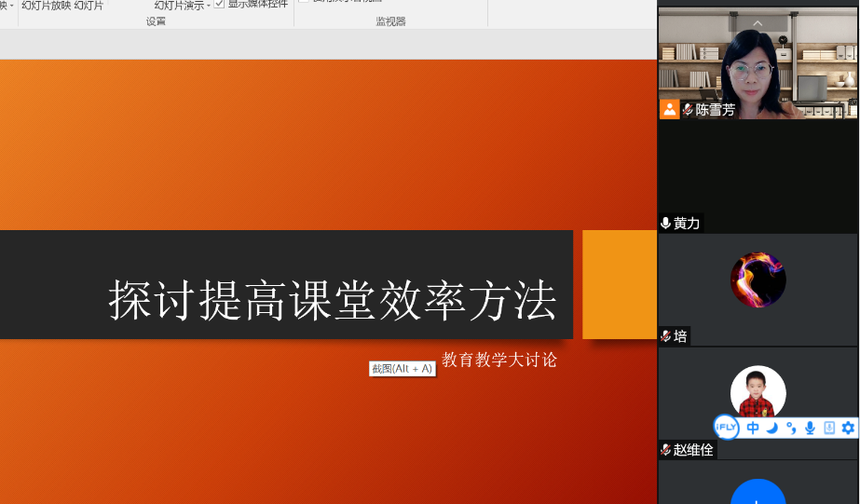Click the iFLY input method logo
Image resolution: width=860 pixels, height=504 pixels.
pyautogui.click(x=726, y=428)
